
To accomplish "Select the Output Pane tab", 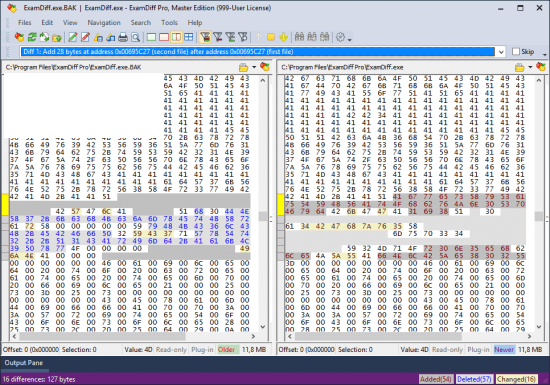I will [24, 363].
